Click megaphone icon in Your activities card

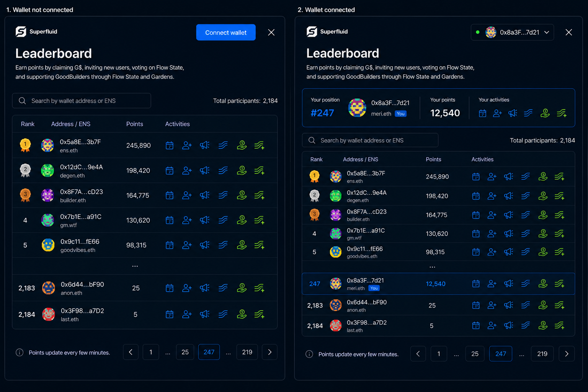[x=513, y=113]
